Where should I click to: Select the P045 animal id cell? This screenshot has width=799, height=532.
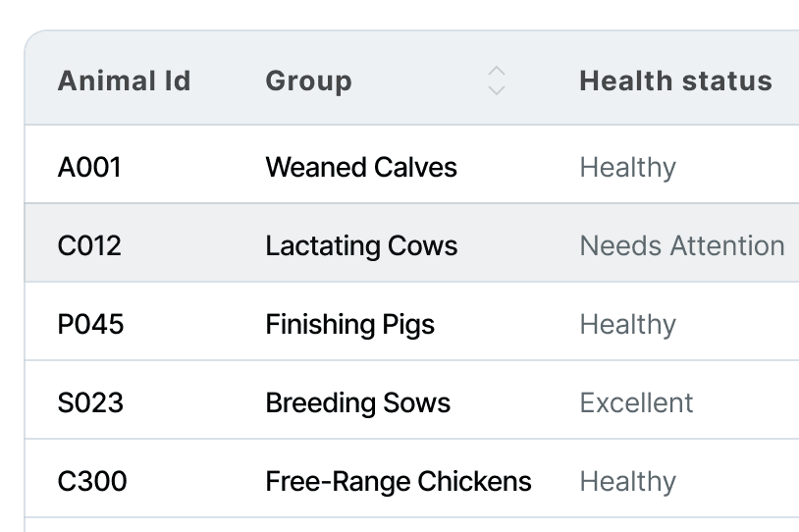(90, 324)
